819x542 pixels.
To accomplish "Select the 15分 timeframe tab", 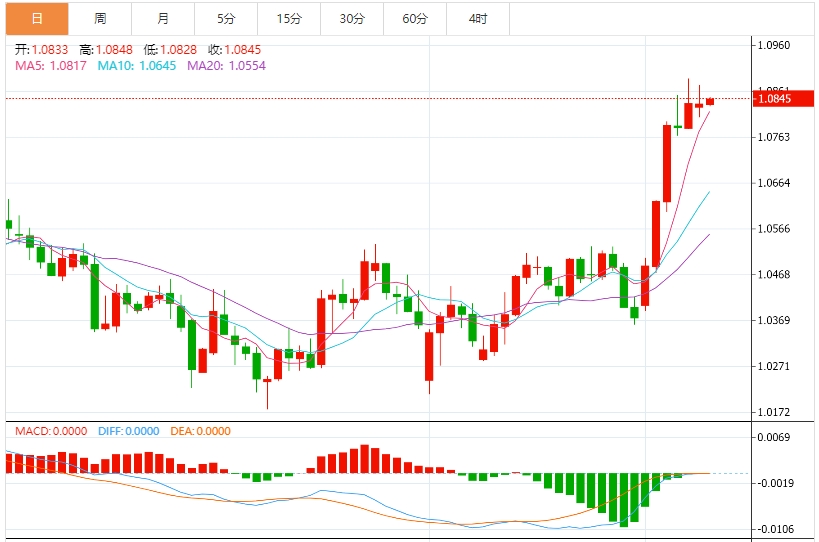I will (x=289, y=19).
